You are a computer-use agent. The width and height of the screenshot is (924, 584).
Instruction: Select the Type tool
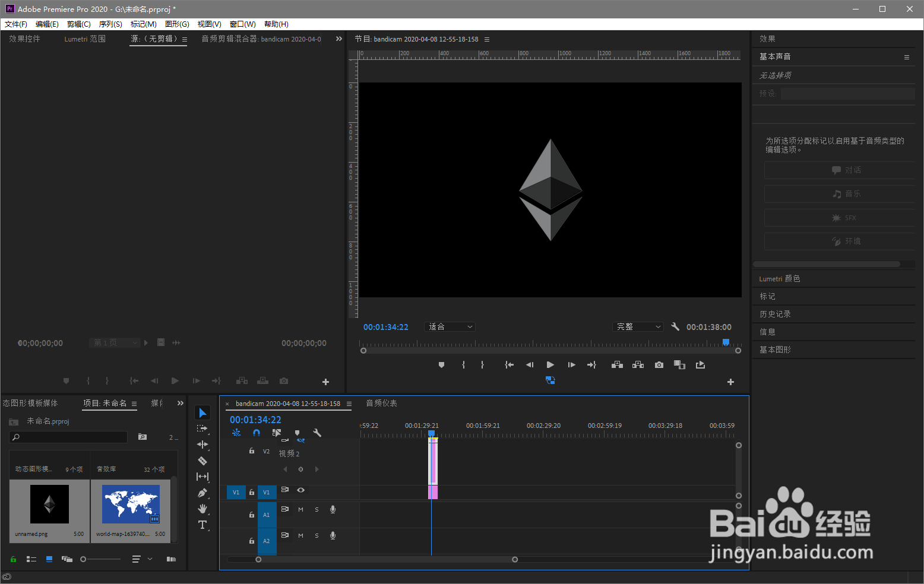pos(202,525)
